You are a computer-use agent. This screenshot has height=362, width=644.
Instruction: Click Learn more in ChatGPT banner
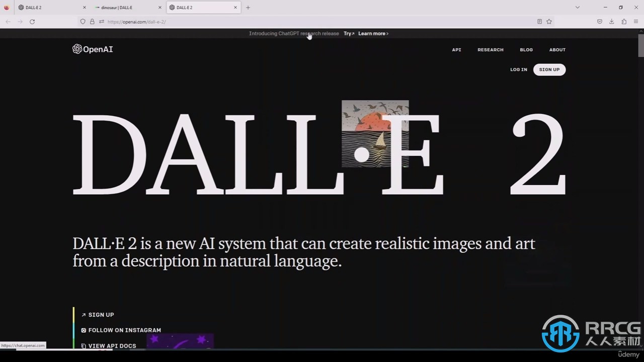click(373, 34)
